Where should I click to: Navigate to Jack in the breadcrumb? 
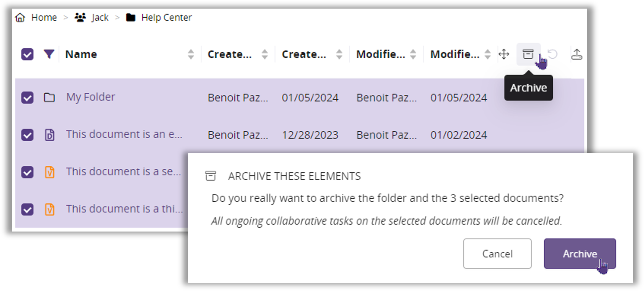tap(100, 17)
